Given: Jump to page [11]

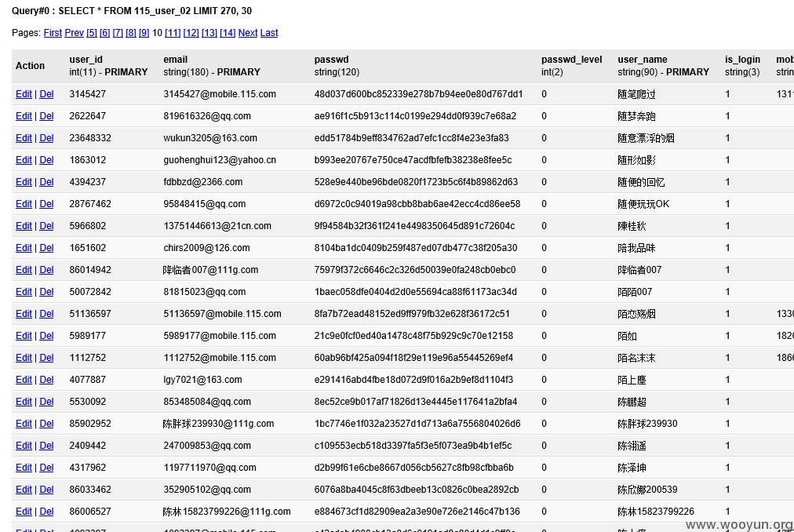Looking at the screenshot, I should pyautogui.click(x=173, y=33).
